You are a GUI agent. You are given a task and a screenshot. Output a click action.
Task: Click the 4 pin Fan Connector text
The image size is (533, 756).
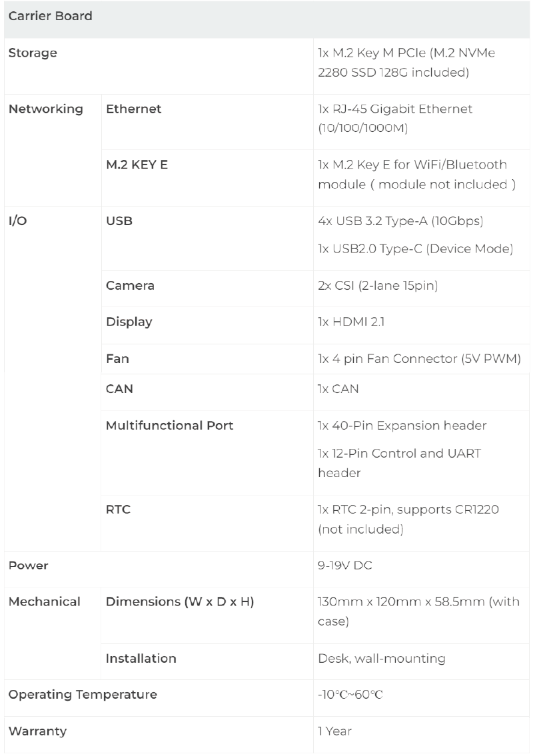(419, 358)
